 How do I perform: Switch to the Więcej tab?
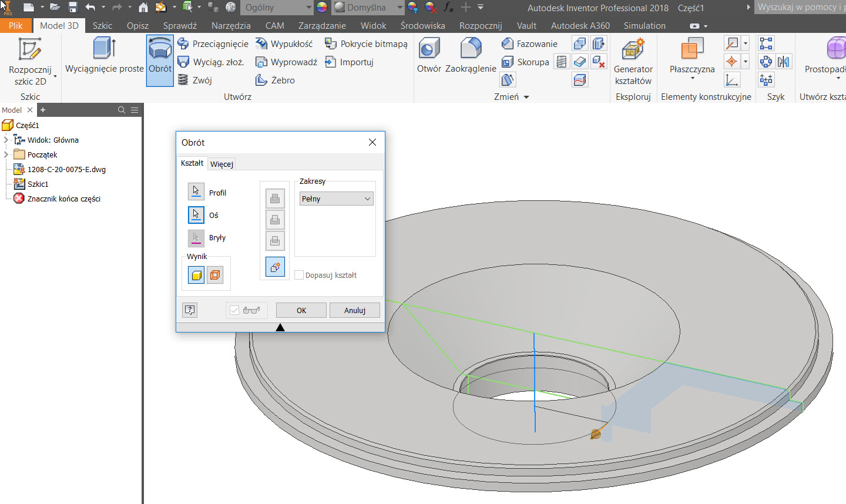[221, 164]
